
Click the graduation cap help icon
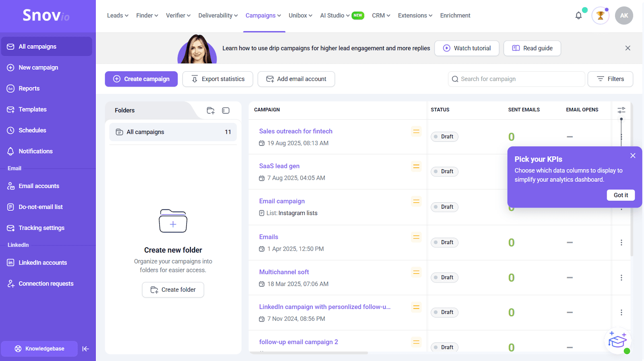pyautogui.click(x=617, y=341)
